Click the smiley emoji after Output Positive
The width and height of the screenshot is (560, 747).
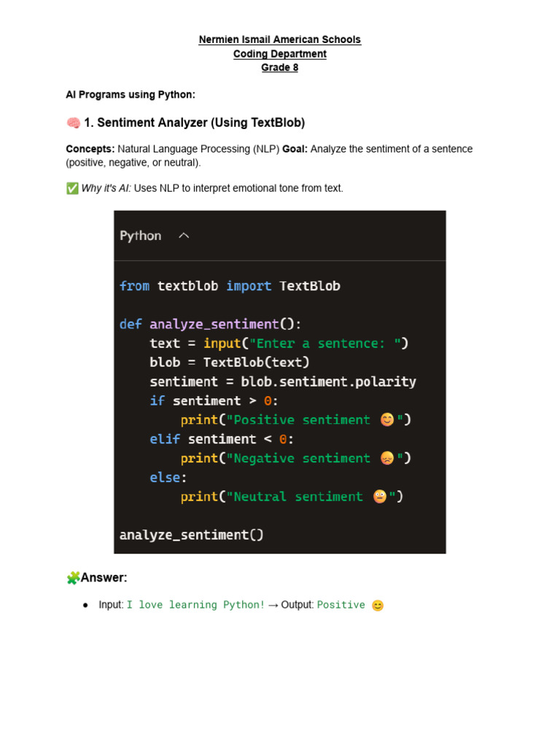click(378, 605)
